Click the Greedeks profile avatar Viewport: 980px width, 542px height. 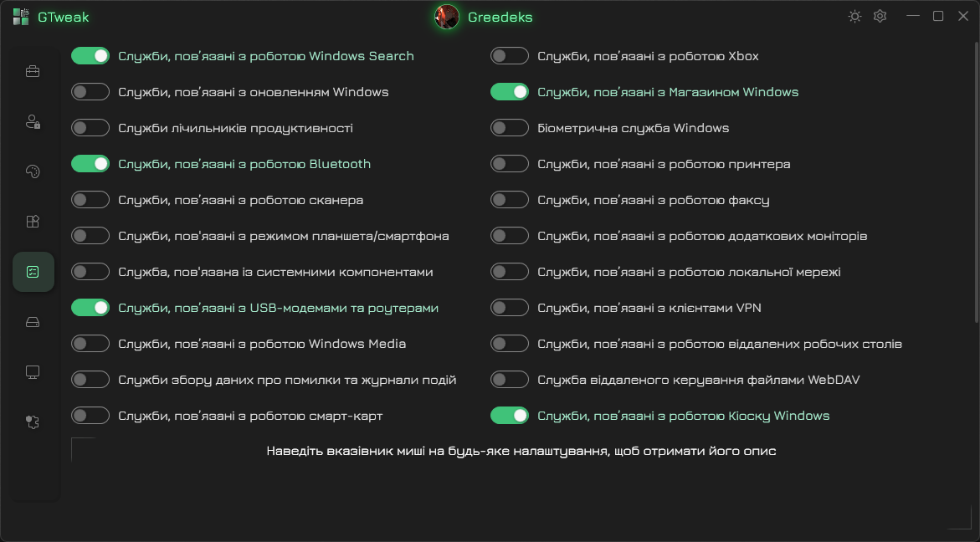(x=447, y=17)
